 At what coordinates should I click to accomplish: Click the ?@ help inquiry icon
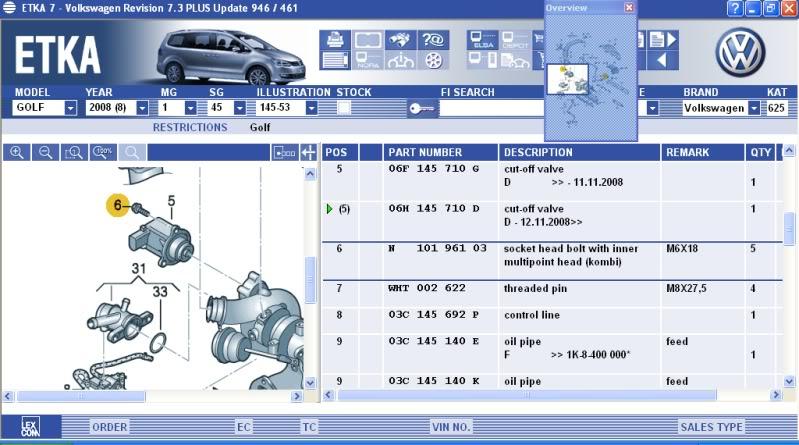point(433,40)
